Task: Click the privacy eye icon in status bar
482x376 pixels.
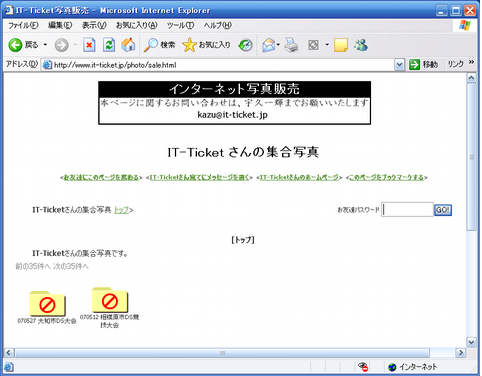Action: pyautogui.click(x=363, y=367)
